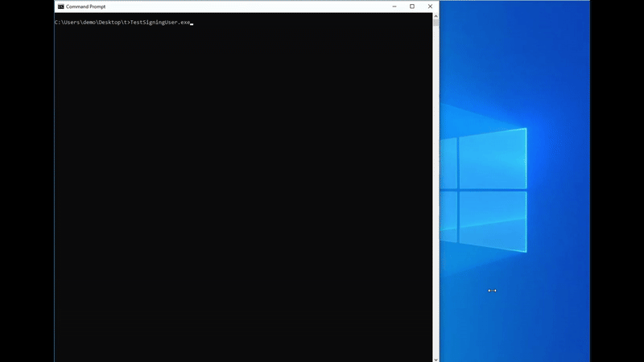Click the scrollbar up arrow
This screenshot has height=362, width=644.
[436, 16]
